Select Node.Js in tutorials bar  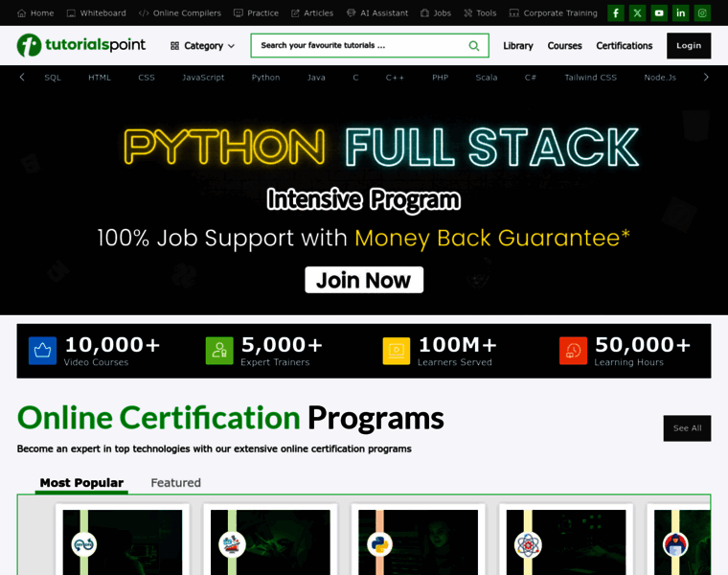pyautogui.click(x=660, y=78)
